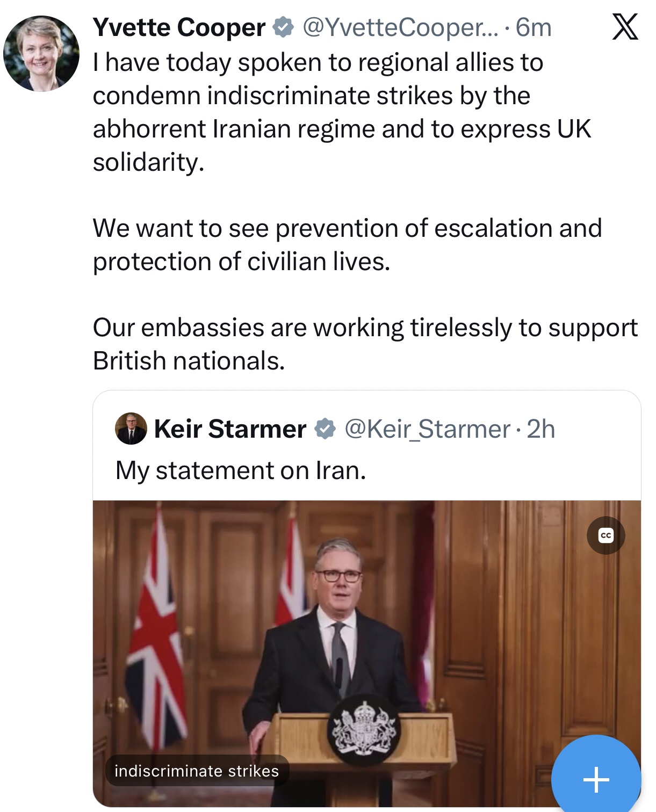Click the paragraph about embassies supporting British nationals
This screenshot has height=812, width=656.
365,344
